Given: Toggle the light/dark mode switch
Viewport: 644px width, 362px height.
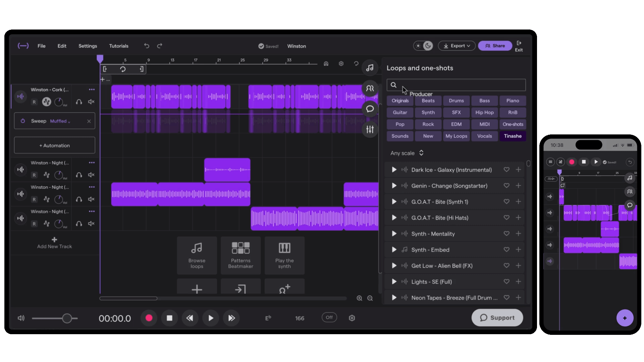Looking at the screenshot, I should (x=423, y=46).
